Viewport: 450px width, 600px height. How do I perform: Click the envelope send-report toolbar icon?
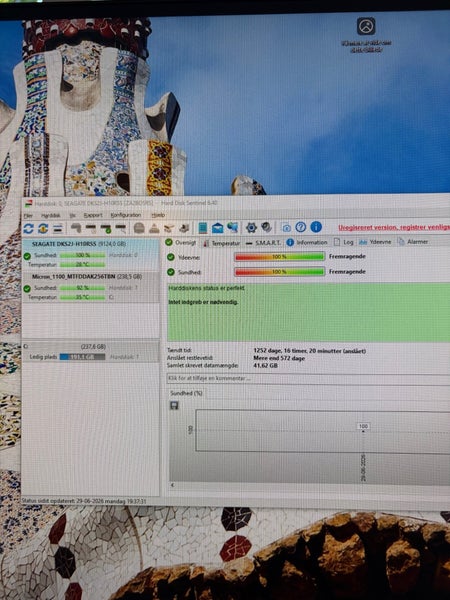point(218,228)
